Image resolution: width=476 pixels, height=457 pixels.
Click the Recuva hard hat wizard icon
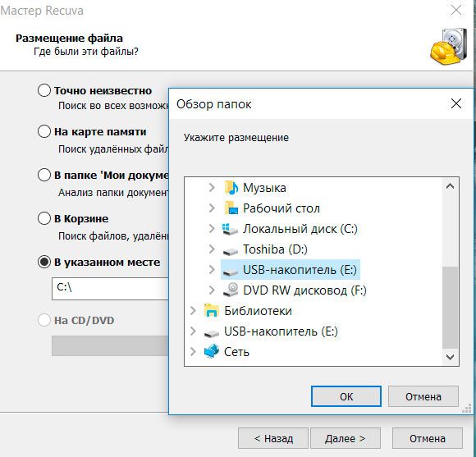[449, 45]
